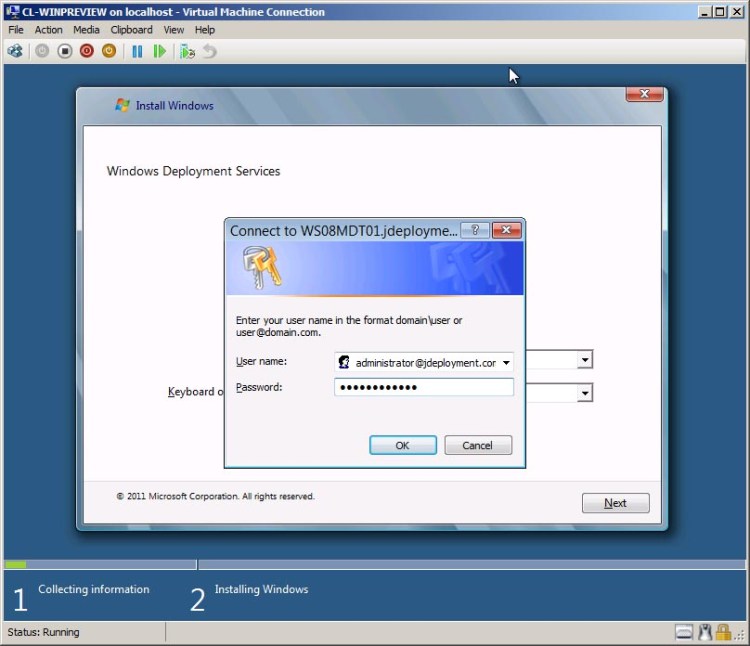Screen dimensions: 750x646
Task: Open the Clipboard menu
Action: pos(131,30)
